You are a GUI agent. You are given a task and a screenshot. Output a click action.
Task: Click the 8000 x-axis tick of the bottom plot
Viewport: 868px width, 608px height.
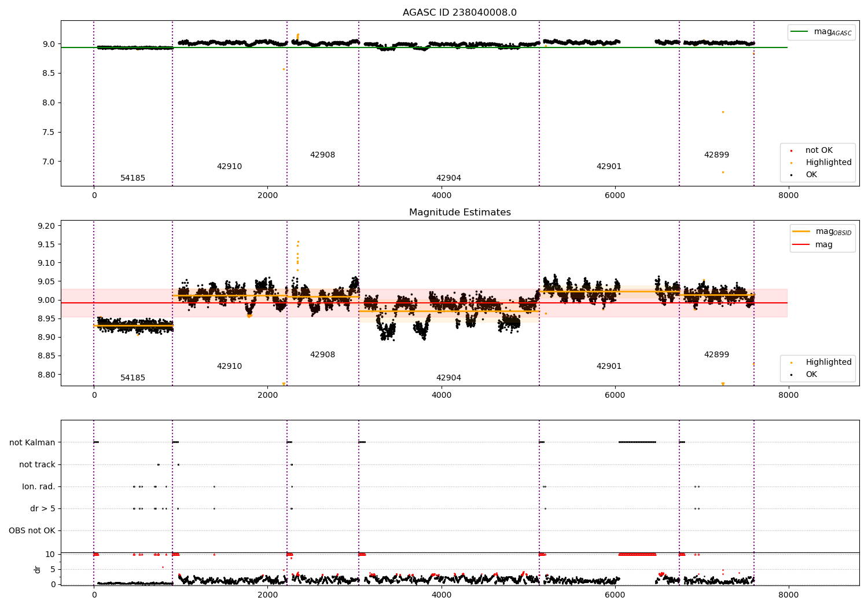click(788, 595)
